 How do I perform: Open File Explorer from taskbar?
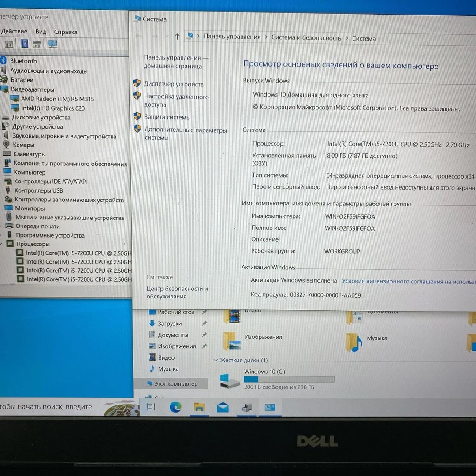[x=199, y=407]
